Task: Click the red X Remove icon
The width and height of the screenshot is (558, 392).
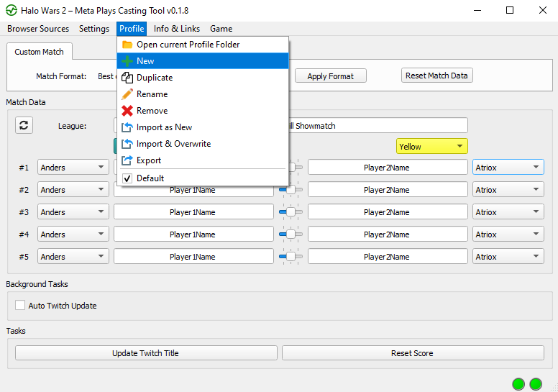Action: (127, 111)
